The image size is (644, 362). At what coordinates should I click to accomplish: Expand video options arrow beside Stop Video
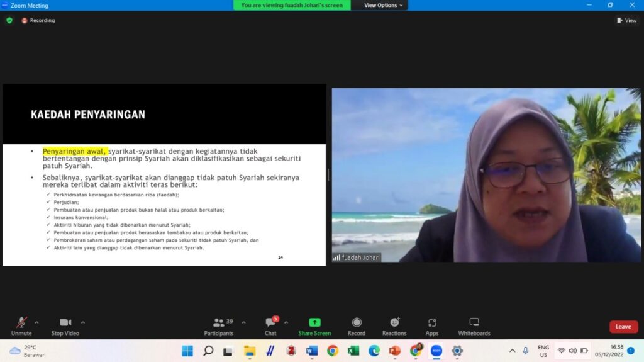[83, 322]
